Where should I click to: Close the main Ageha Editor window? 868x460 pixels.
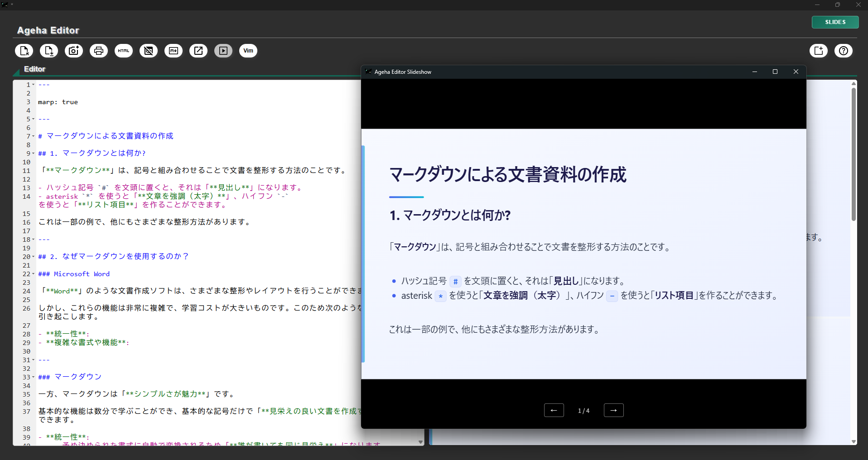tap(858, 5)
